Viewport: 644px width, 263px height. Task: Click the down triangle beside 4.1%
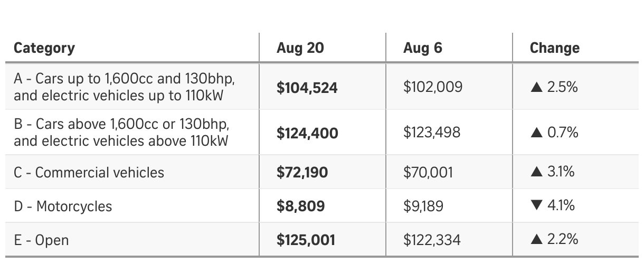537,205
